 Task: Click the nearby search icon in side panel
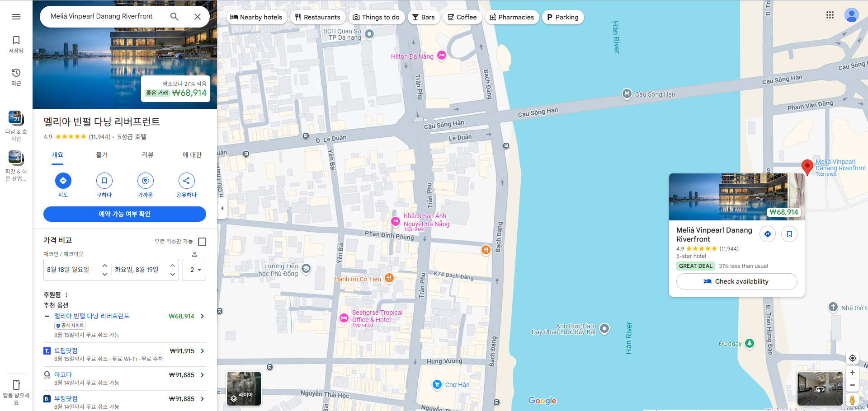pyautogui.click(x=146, y=181)
